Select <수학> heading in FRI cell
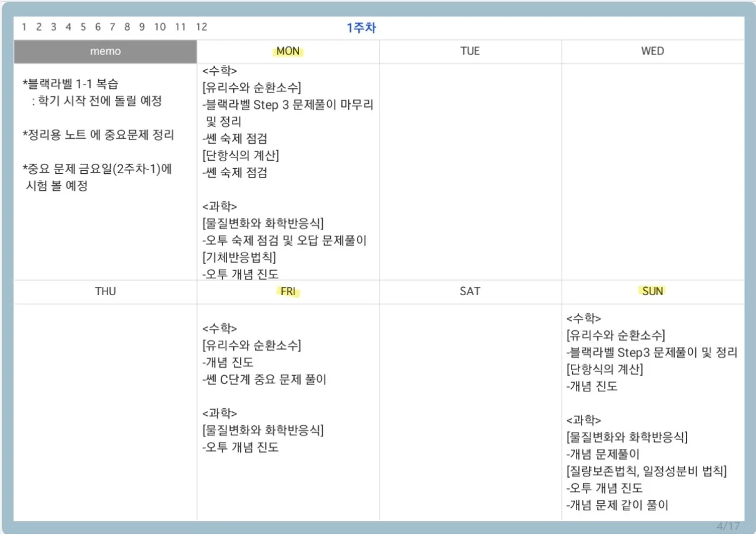The image size is (756, 534). (219, 328)
